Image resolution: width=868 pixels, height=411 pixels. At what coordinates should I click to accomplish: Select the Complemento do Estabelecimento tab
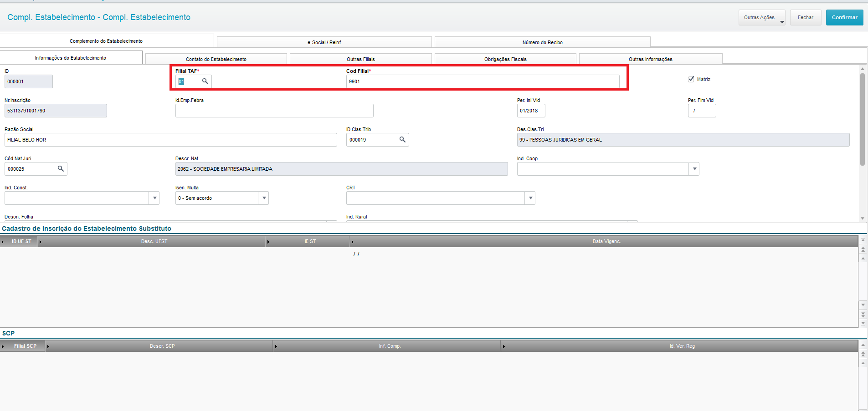coord(106,41)
